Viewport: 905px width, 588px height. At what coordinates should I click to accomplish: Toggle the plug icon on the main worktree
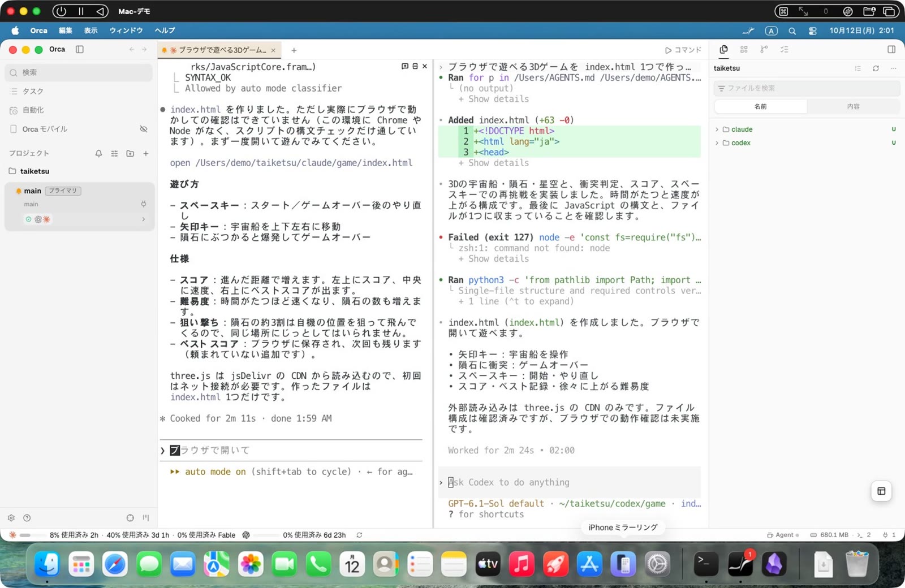coord(144,204)
